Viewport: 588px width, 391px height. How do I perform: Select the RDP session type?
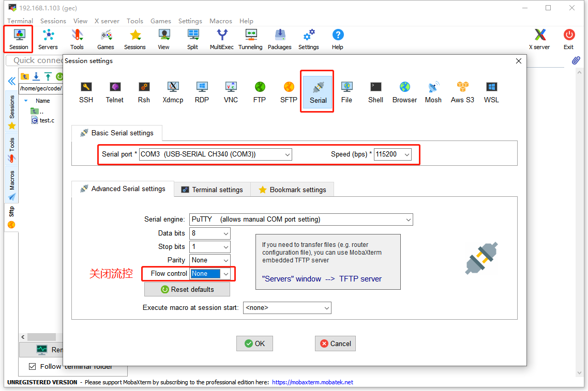(x=202, y=92)
